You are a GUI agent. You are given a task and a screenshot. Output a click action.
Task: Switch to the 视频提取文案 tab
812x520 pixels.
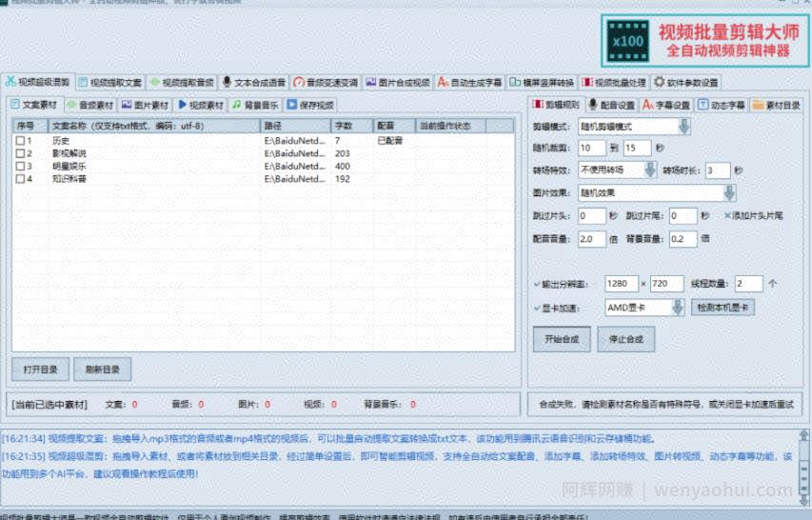click(109, 82)
